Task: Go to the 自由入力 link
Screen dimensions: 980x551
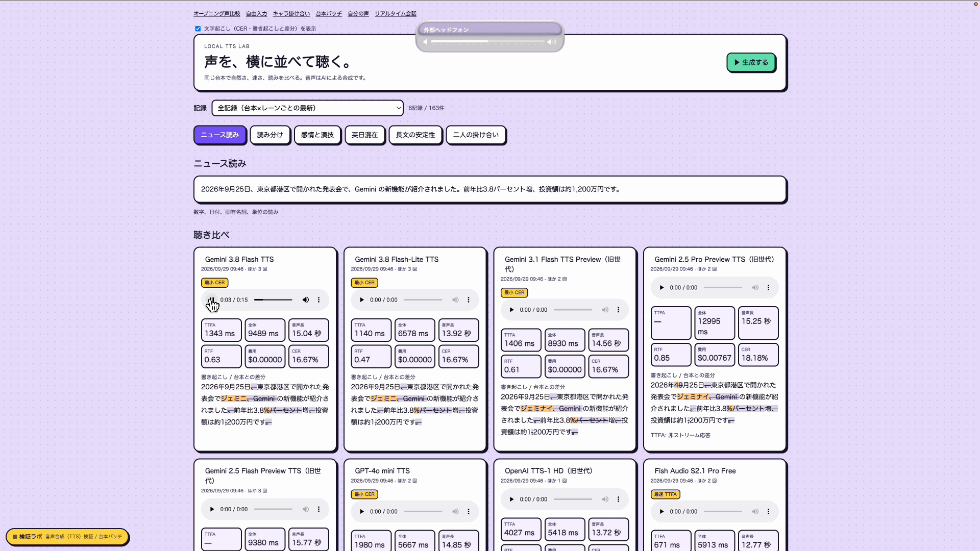Action: pyautogui.click(x=256, y=14)
